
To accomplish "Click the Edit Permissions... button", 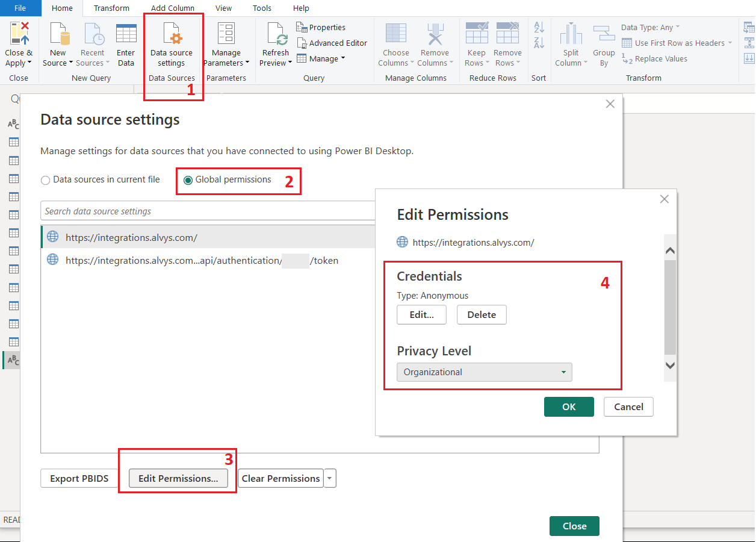I will pyautogui.click(x=178, y=479).
